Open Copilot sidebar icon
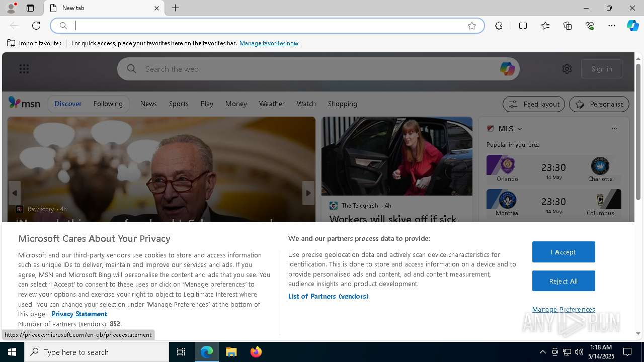Screen dimensions: 644x362 [632, 26]
